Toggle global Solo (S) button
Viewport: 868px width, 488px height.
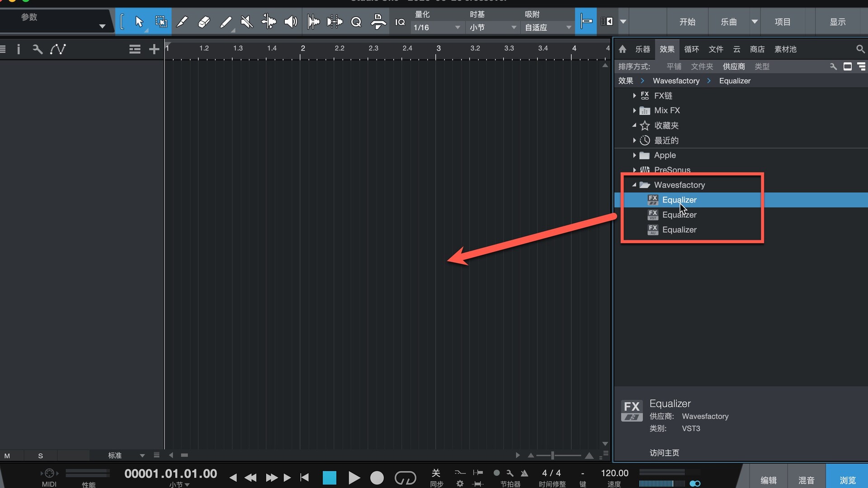[40, 455]
